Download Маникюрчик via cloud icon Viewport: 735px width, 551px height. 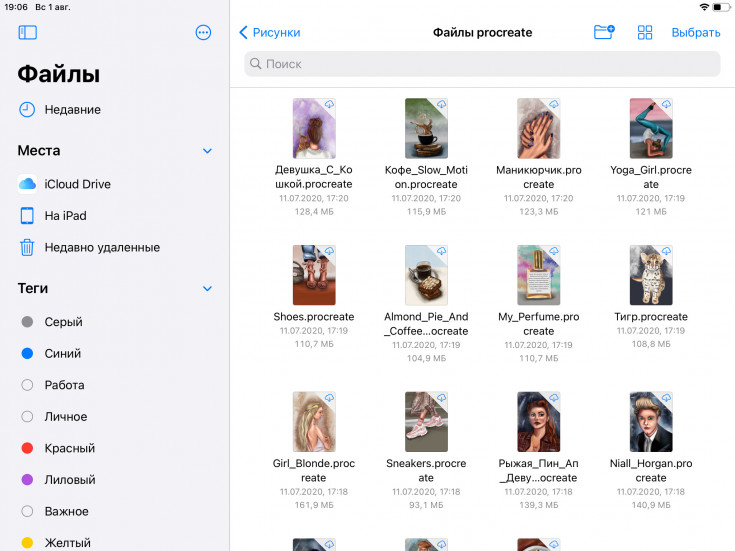[x=554, y=104]
